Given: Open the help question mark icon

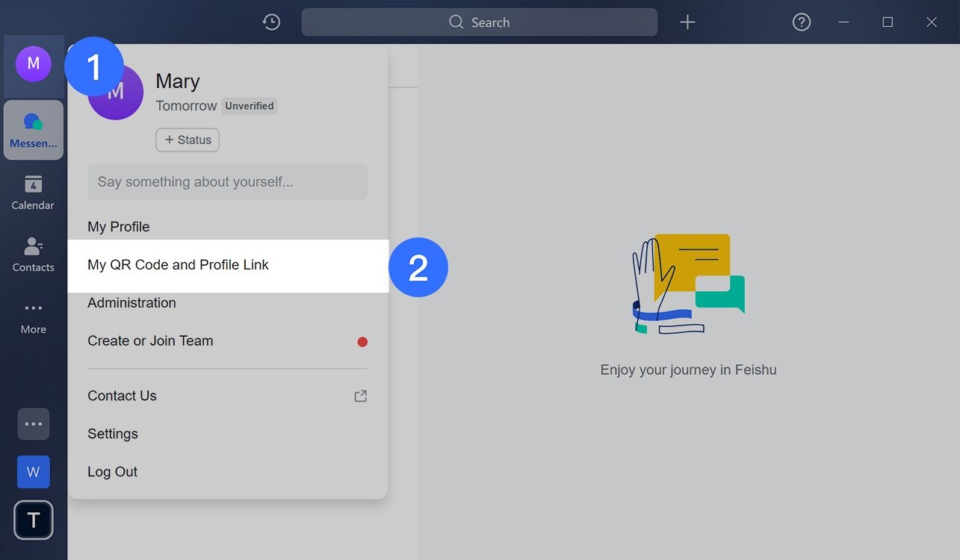Looking at the screenshot, I should (x=801, y=22).
